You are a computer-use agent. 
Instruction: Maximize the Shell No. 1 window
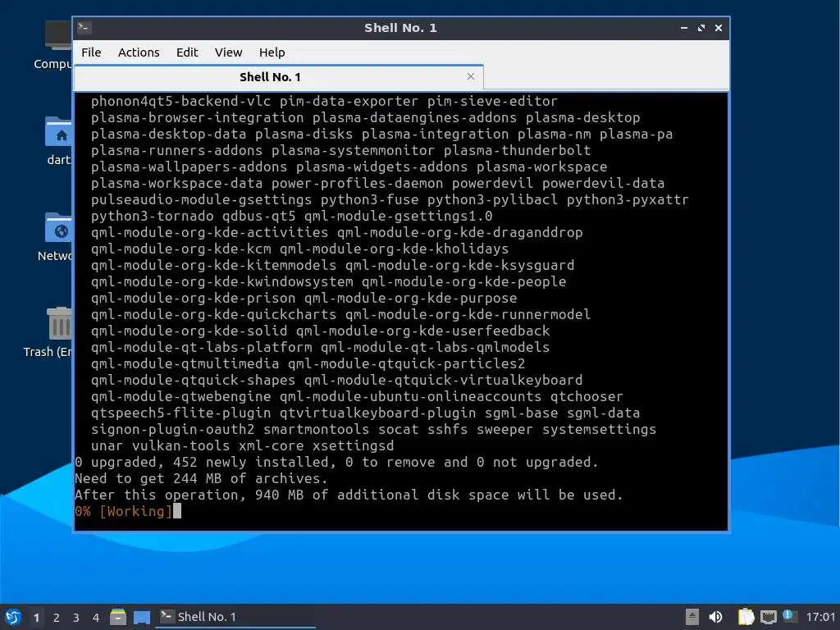tap(701, 28)
